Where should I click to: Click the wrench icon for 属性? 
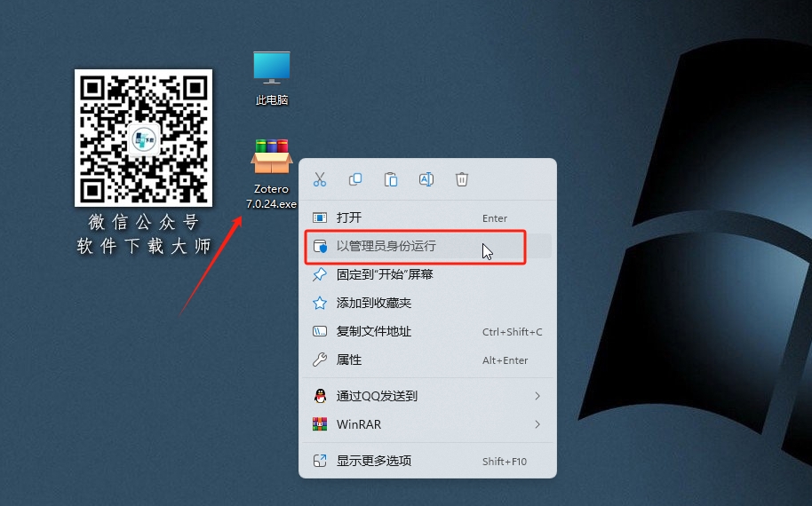coord(320,360)
